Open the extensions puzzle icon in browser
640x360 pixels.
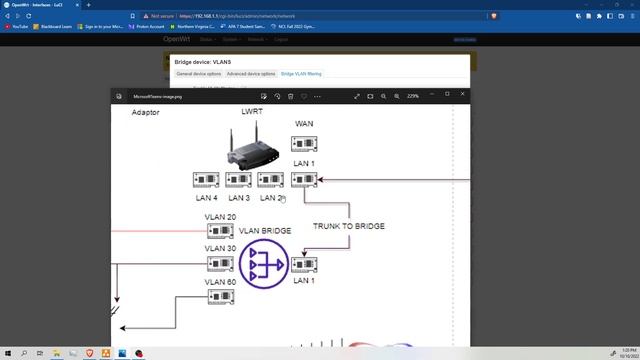pyautogui.click(x=599, y=16)
